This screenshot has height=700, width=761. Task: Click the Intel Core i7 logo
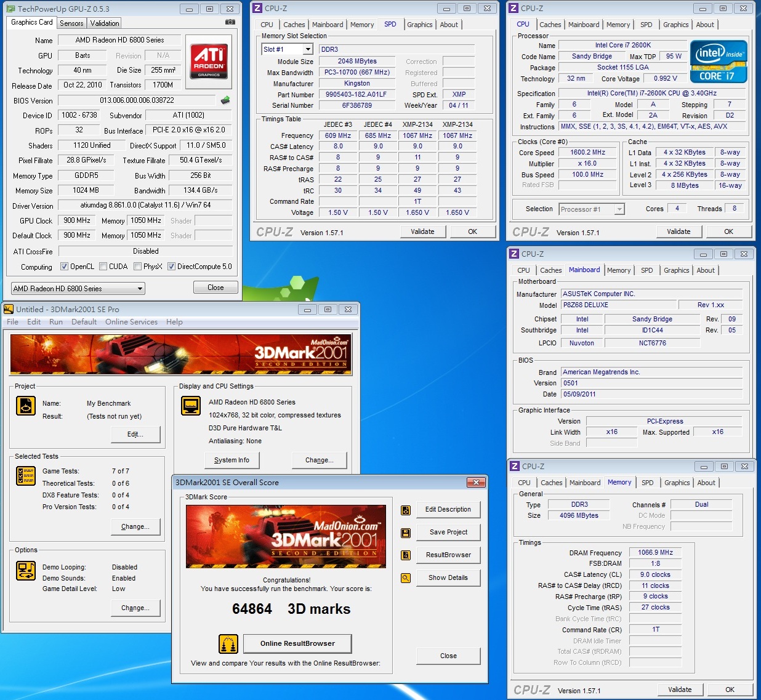tap(719, 62)
